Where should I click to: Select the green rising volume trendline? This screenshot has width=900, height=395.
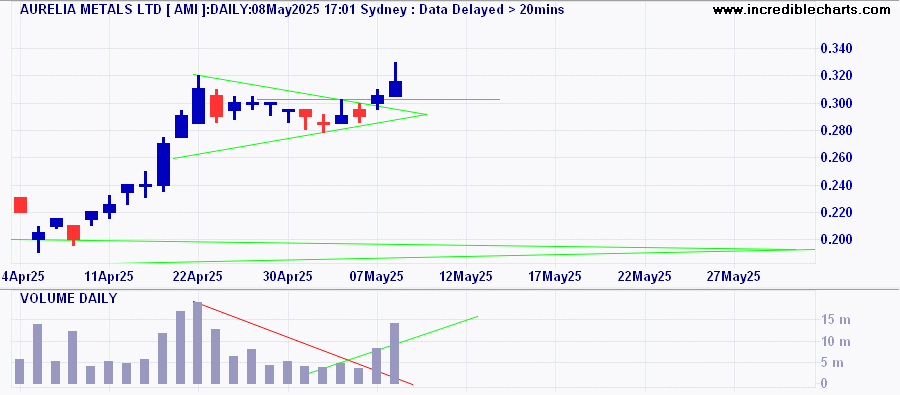point(393,344)
